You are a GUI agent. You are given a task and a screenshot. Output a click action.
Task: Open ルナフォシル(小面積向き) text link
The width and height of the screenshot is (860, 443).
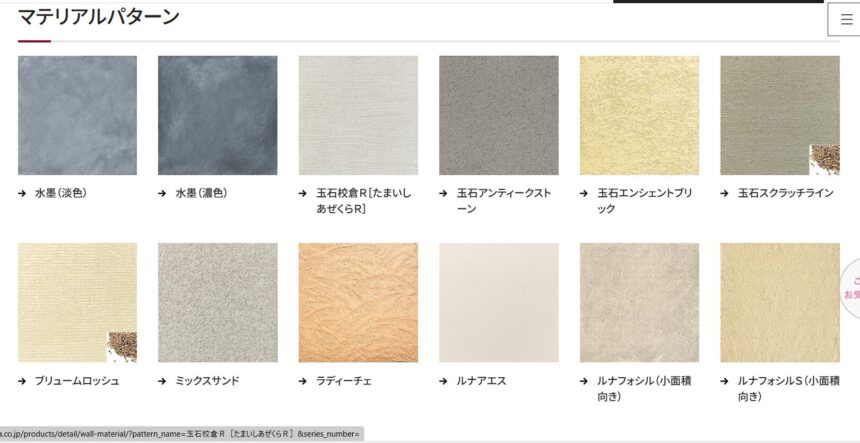[x=644, y=388]
